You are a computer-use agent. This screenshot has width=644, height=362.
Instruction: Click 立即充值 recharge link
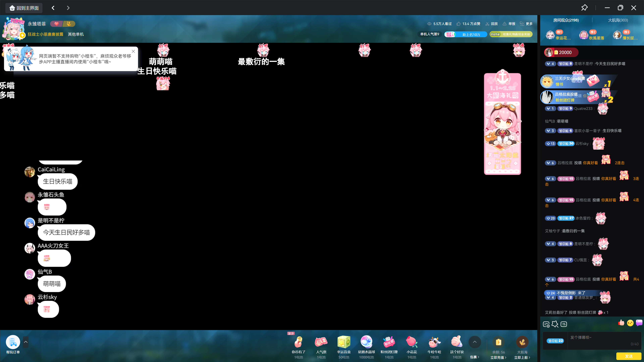point(498,357)
